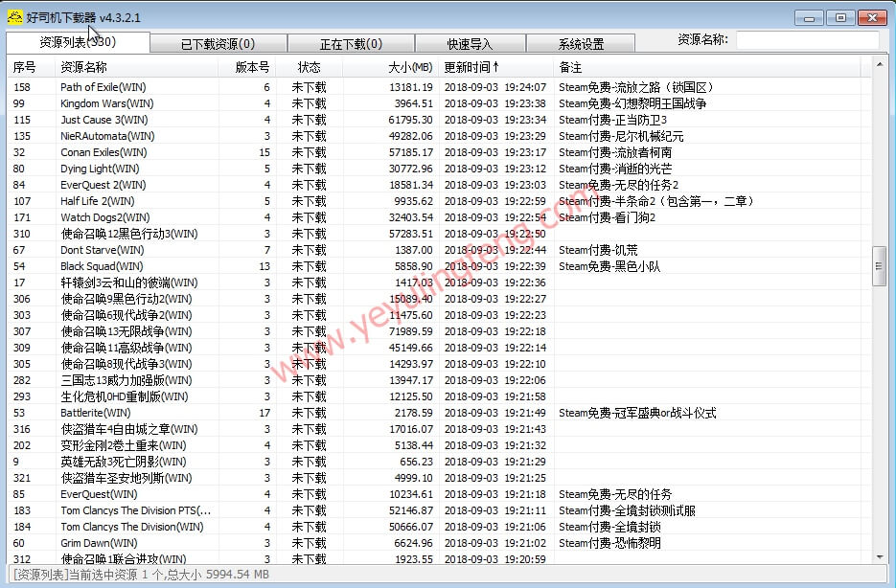Focus the 资源名称 search input field

(x=808, y=40)
